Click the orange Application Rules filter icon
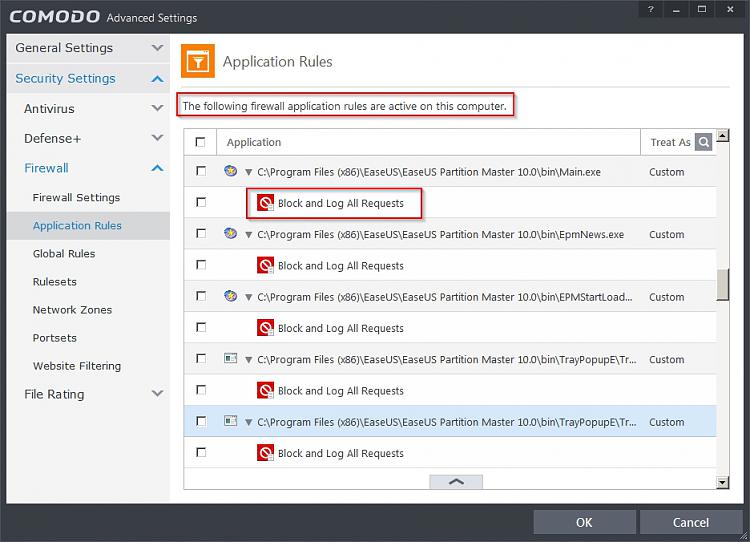 pyautogui.click(x=198, y=61)
